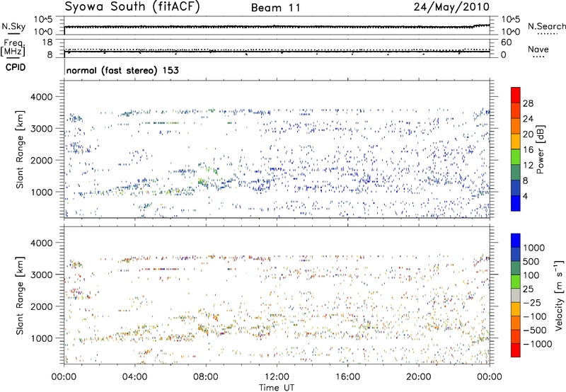Click the 'Power [dB]' color bar label
This screenshot has width=566, height=392.
click(x=540, y=149)
